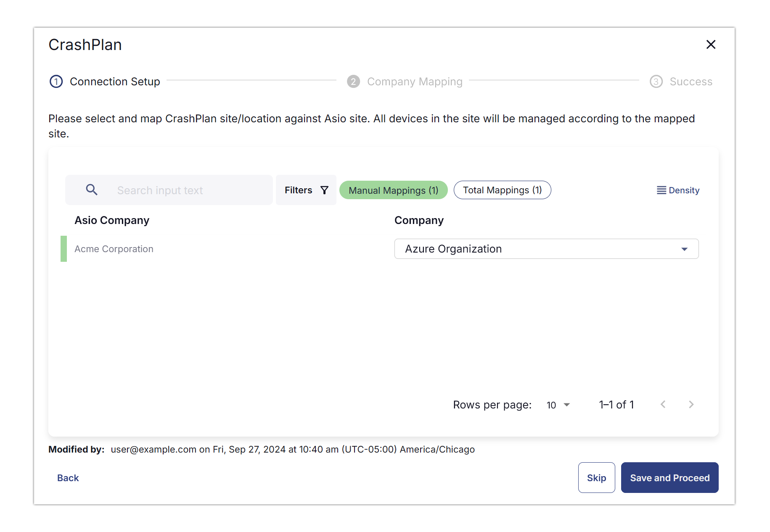Click the 1–1 of 1 pagination text
Viewport: 770px width, 532px height.
click(x=617, y=405)
